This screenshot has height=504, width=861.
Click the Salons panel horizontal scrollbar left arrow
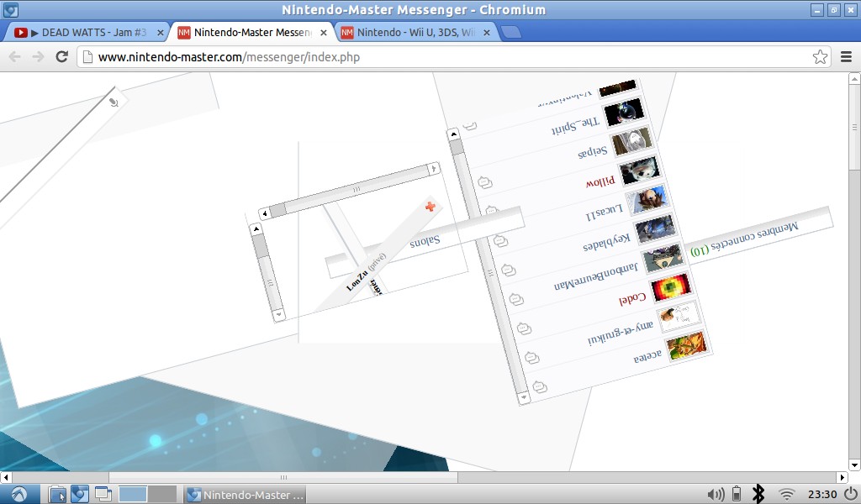(265, 213)
